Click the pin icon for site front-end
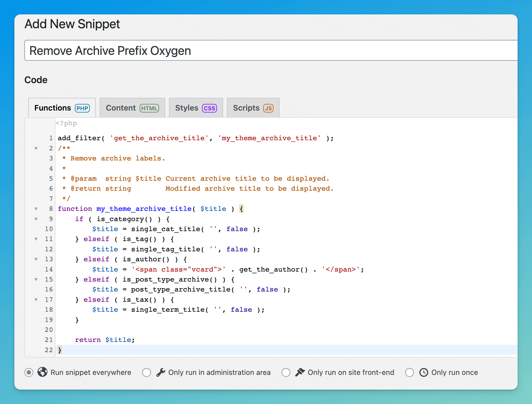This screenshot has width=532, height=404. (300, 372)
